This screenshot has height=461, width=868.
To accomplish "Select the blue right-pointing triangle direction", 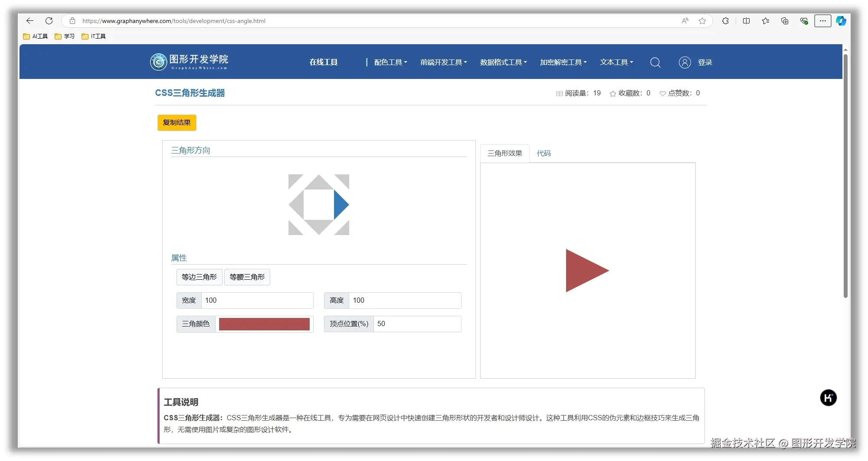I will pos(341,205).
